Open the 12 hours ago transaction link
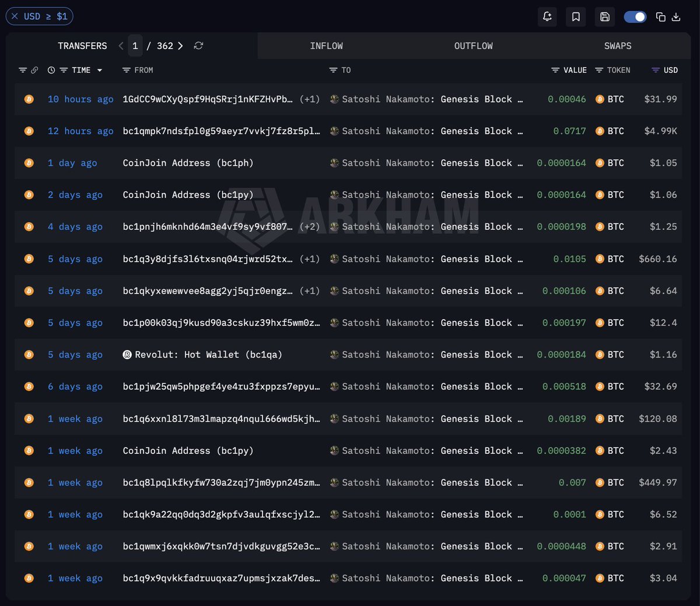Image resolution: width=700 pixels, height=606 pixels. pos(80,131)
